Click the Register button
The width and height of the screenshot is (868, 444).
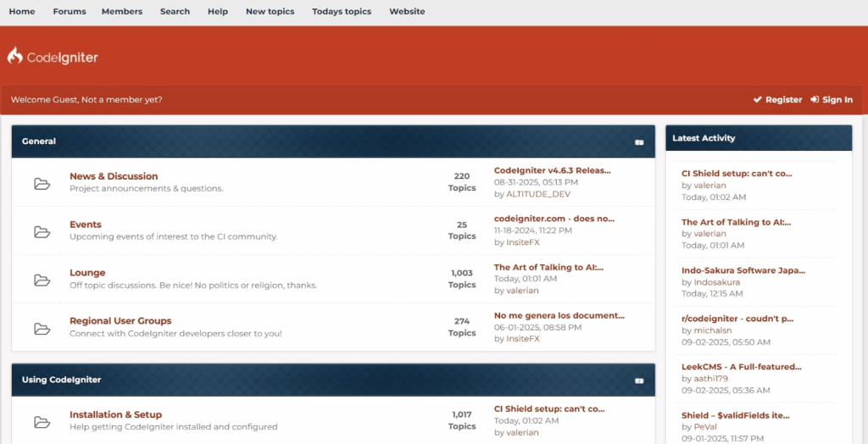[778, 100]
